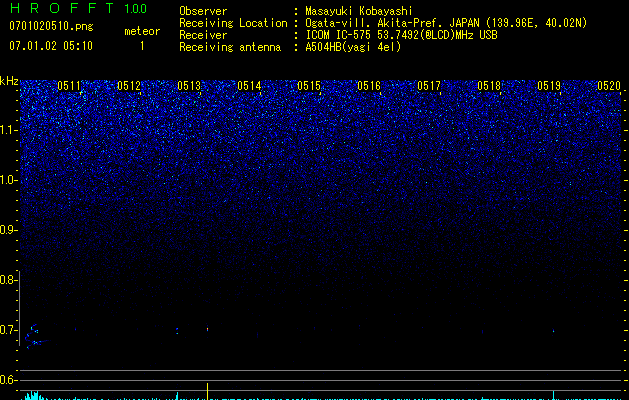Click antenna text A504HB(yagi 4el)

353,47
